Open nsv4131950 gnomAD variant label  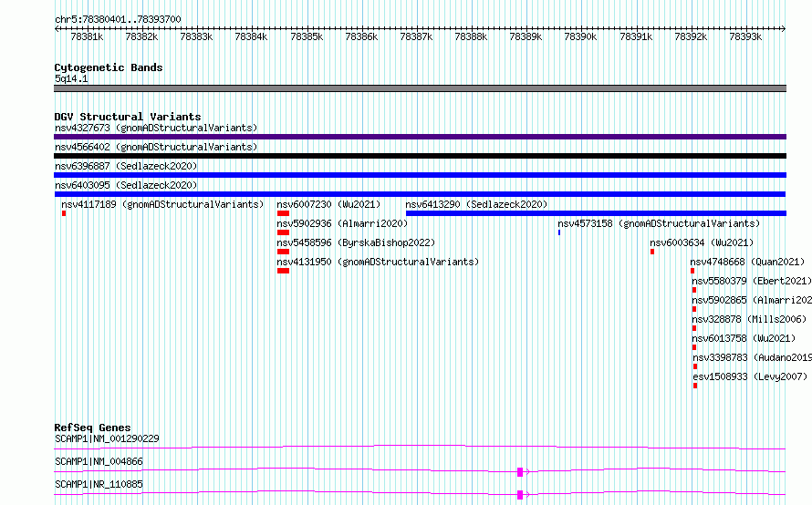[x=378, y=262]
